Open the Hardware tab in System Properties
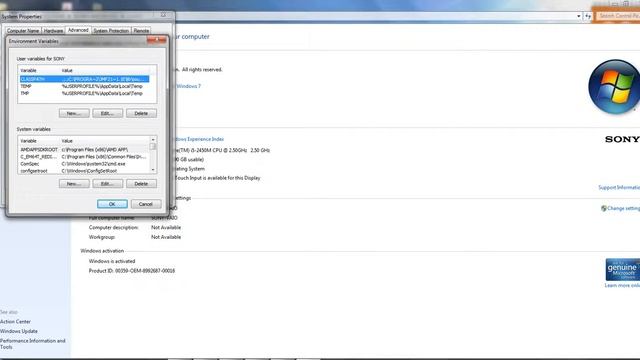Screen dimensions: 640x360 point(53,31)
